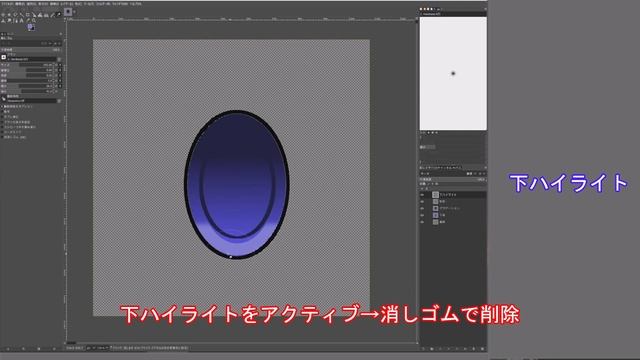Select the 下ハイライト layer row

[x=453, y=195]
